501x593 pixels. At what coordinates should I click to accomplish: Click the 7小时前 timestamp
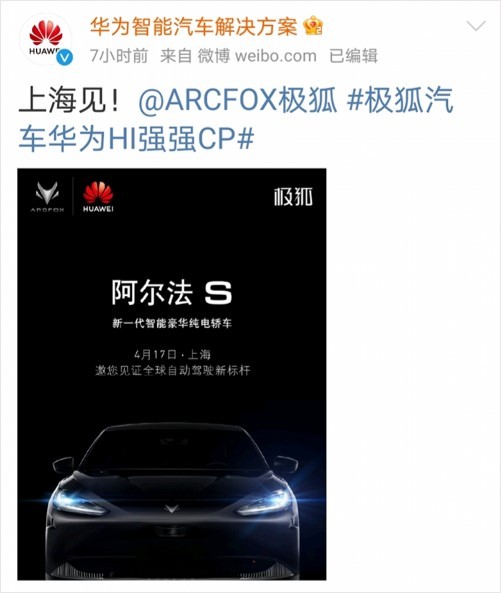point(119,56)
